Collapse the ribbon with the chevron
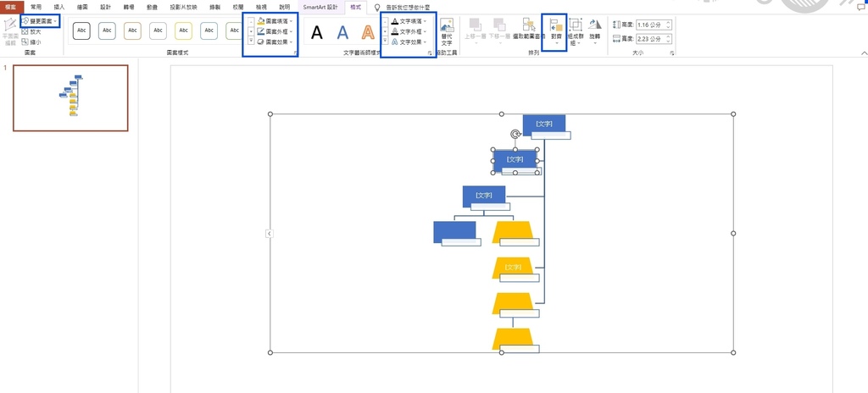 click(x=864, y=53)
